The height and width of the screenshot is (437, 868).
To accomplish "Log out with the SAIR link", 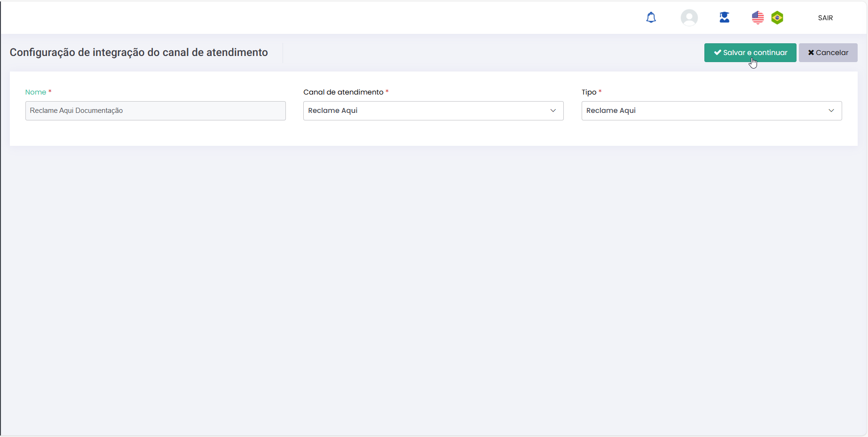I will coord(825,18).
